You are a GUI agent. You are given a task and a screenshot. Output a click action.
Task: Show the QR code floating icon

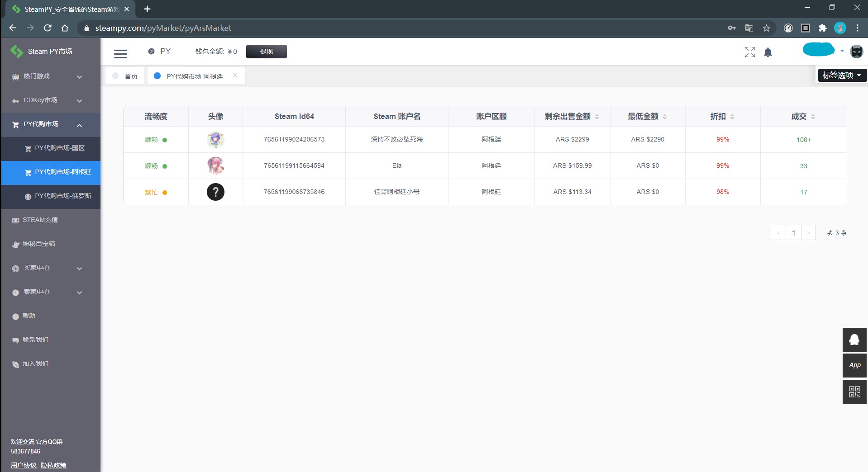pyautogui.click(x=854, y=392)
